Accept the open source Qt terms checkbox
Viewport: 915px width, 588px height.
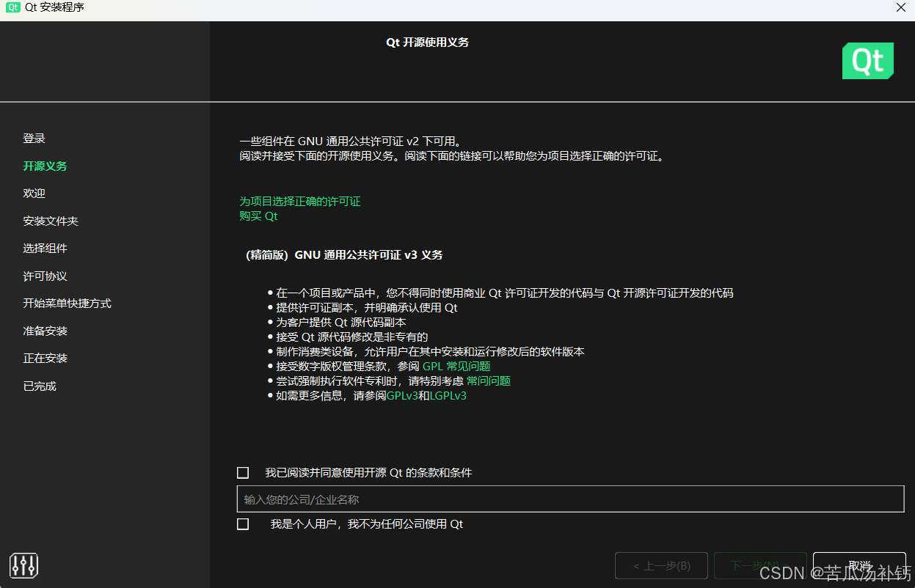point(243,473)
